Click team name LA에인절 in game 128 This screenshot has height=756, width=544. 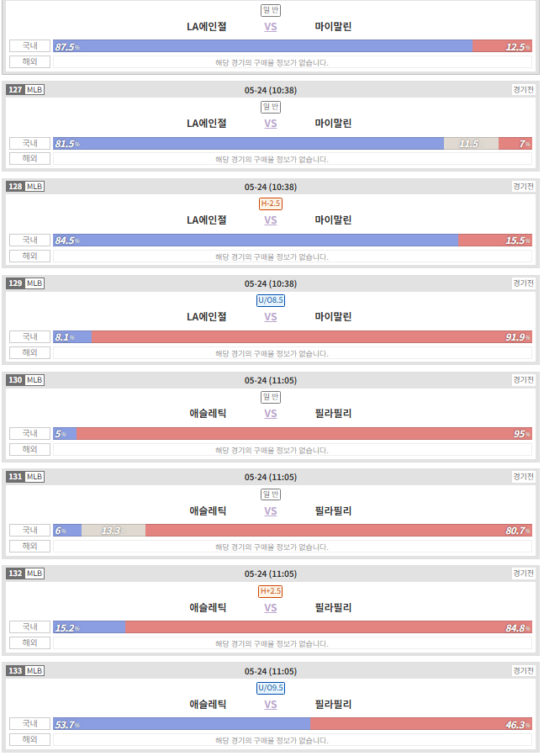pos(206,219)
